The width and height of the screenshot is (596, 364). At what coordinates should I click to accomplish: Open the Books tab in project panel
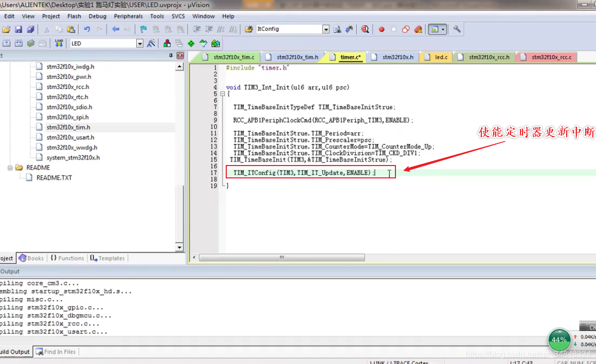(x=31, y=258)
